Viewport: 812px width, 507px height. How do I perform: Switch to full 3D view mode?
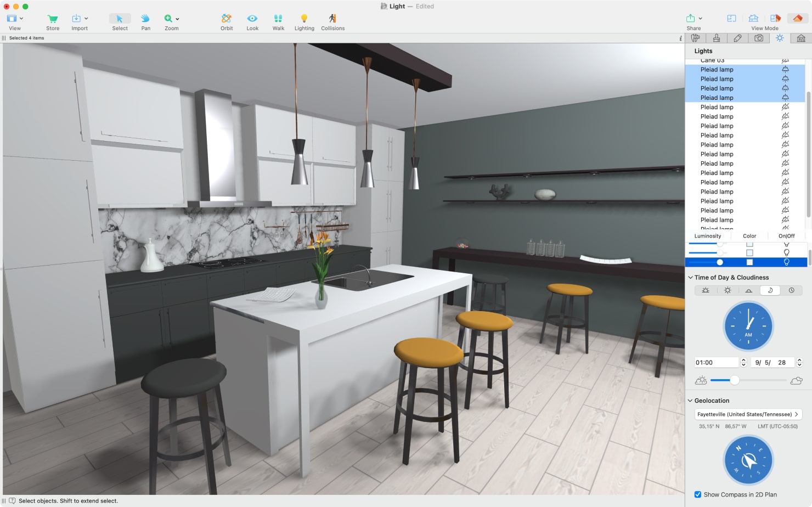pyautogui.click(x=797, y=19)
